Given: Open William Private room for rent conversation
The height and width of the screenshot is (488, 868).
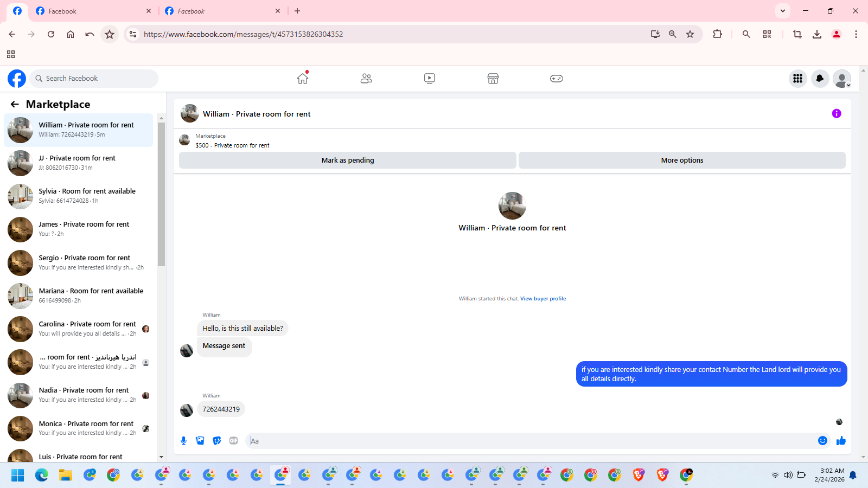Looking at the screenshot, I should click(x=79, y=130).
